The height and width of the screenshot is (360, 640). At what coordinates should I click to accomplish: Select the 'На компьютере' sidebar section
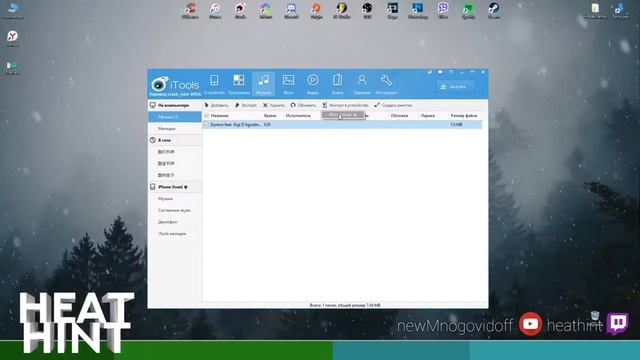[x=175, y=105]
